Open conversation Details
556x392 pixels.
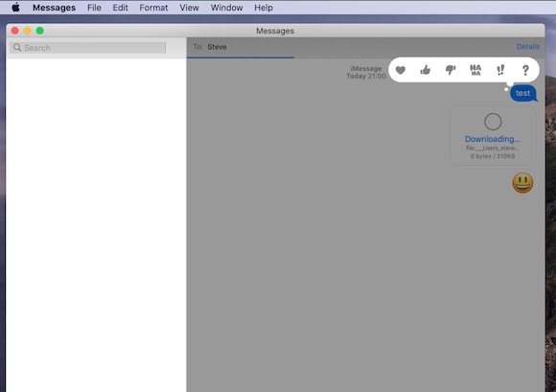pyautogui.click(x=528, y=47)
